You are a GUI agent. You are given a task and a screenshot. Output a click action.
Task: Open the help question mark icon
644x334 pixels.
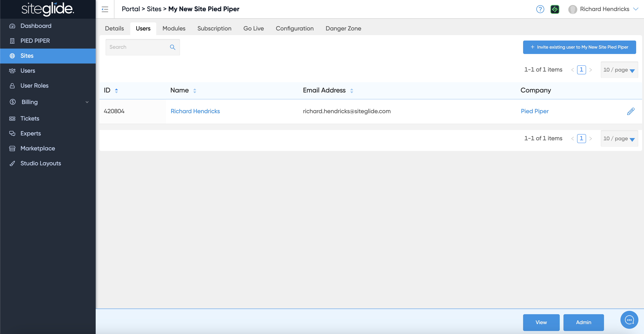tap(540, 9)
